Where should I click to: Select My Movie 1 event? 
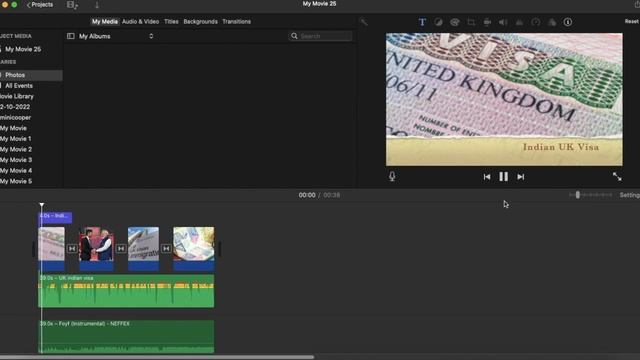click(16, 139)
